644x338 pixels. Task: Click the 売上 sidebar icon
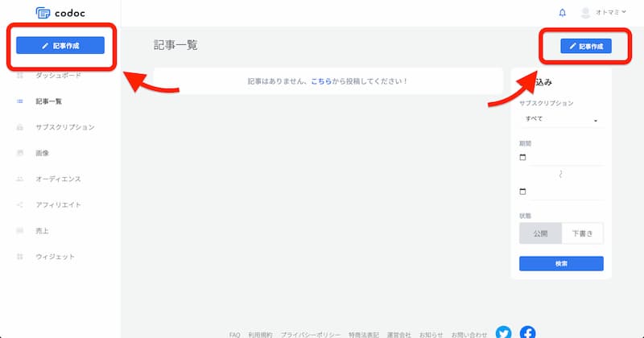[19, 230]
